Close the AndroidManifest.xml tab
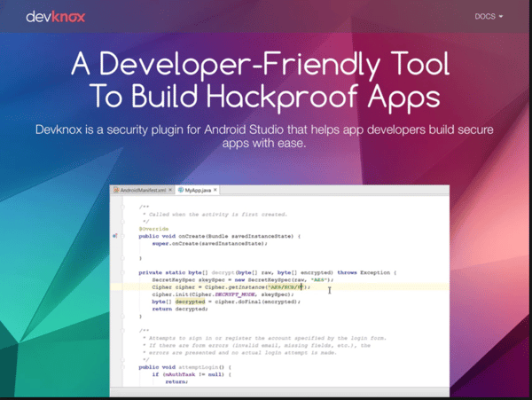The height and width of the screenshot is (400, 532). click(169, 190)
